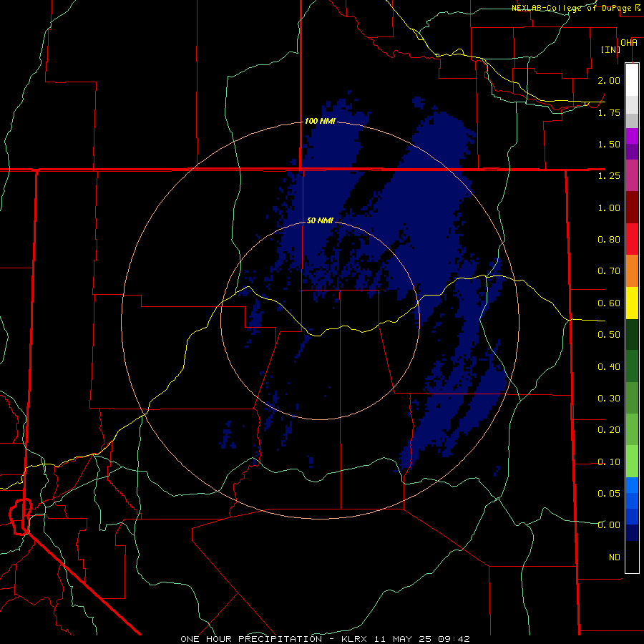
Task: Click the '11 MAY 25 09:42' timestamp
Action: tap(421, 639)
